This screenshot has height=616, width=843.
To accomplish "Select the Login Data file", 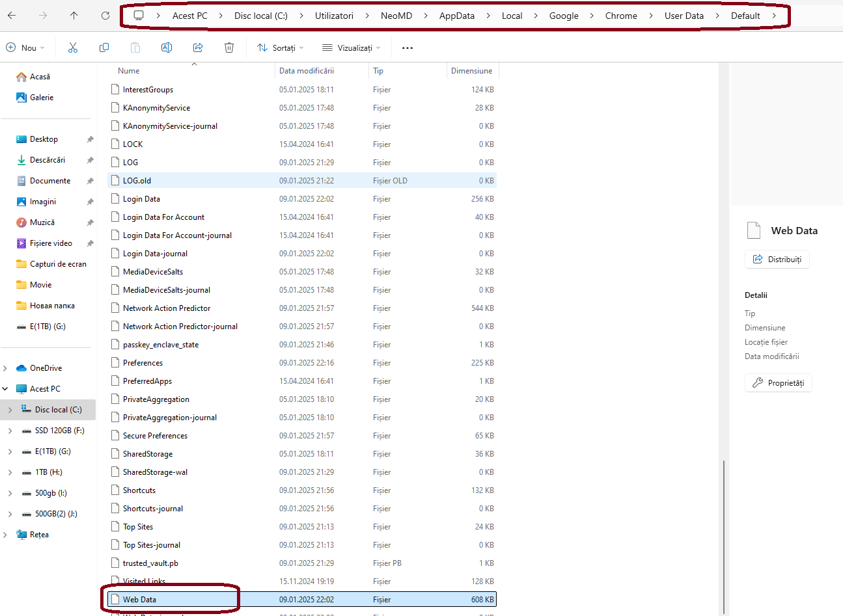I will click(x=141, y=199).
